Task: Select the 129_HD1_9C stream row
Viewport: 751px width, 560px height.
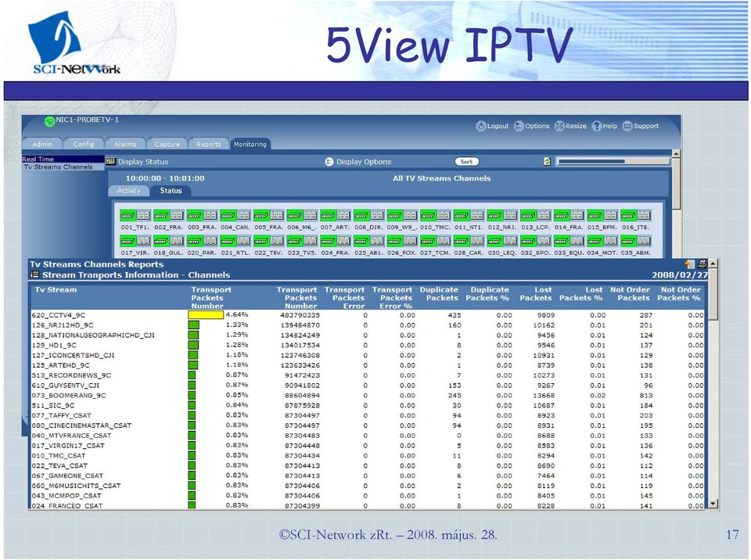Action: click(368, 346)
